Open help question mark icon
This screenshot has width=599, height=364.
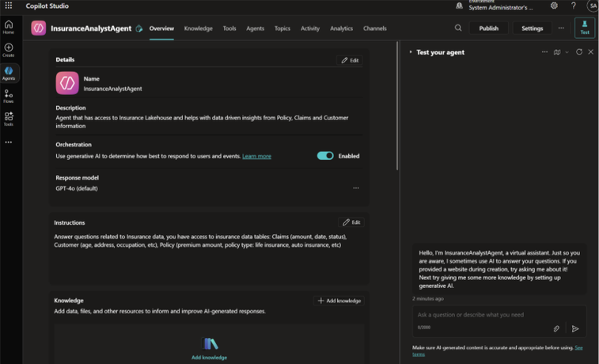click(574, 6)
